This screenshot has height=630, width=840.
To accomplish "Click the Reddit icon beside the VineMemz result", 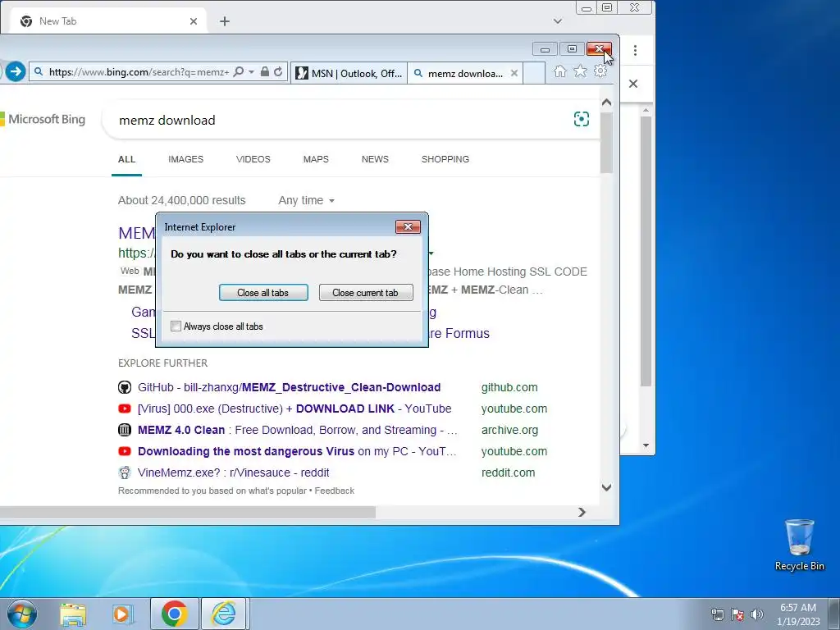I will [125, 472].
